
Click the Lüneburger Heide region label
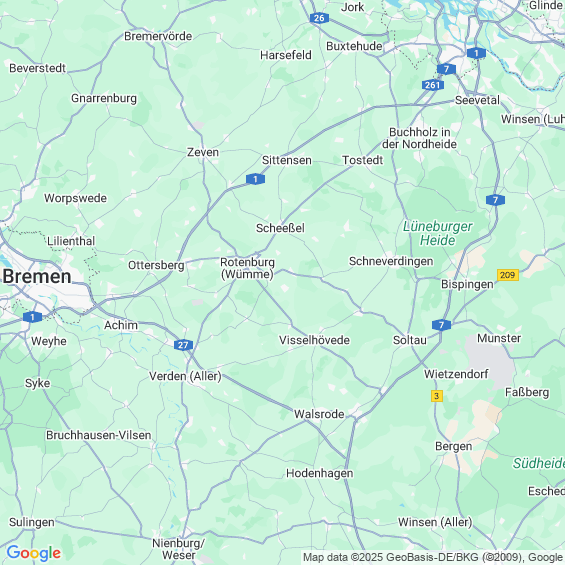point(437,233)
